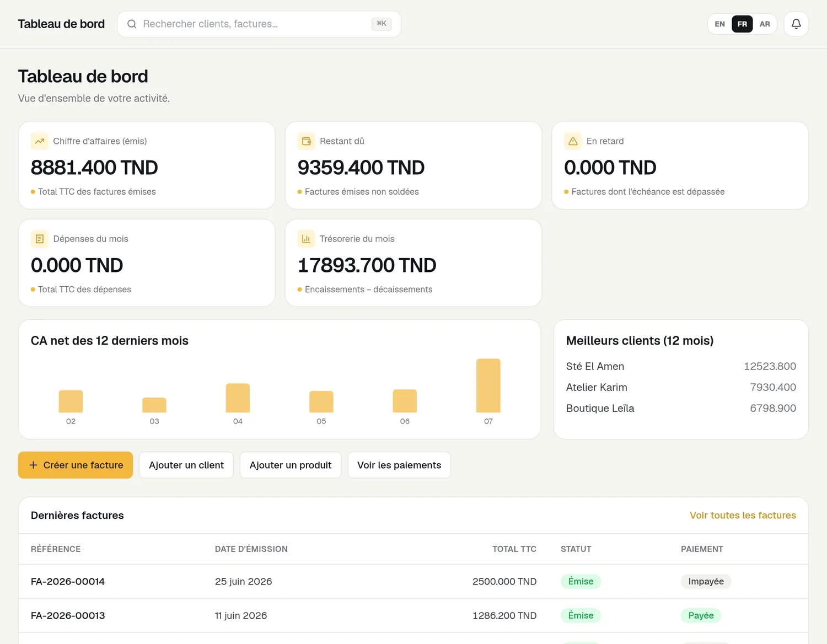Open the notifications bell
This screenshot has height=644, width=827.
click(796, 24)
